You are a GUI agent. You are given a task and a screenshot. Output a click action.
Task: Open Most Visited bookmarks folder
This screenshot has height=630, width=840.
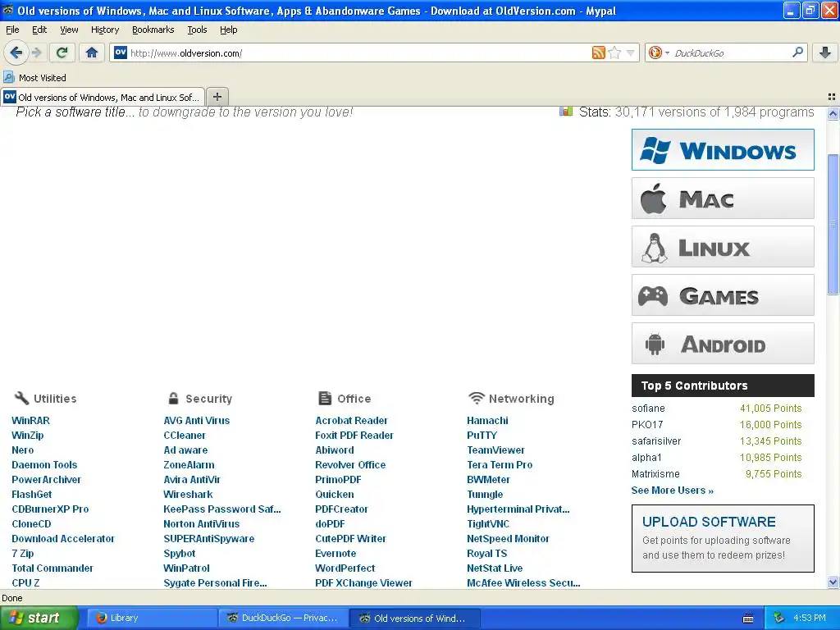click(x=35, y=78)
